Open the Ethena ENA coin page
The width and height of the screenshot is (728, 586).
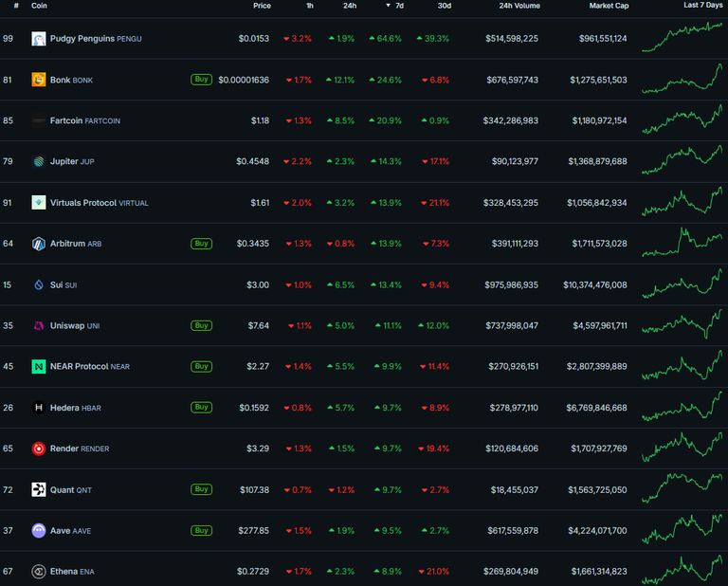(x=72, y=572)
